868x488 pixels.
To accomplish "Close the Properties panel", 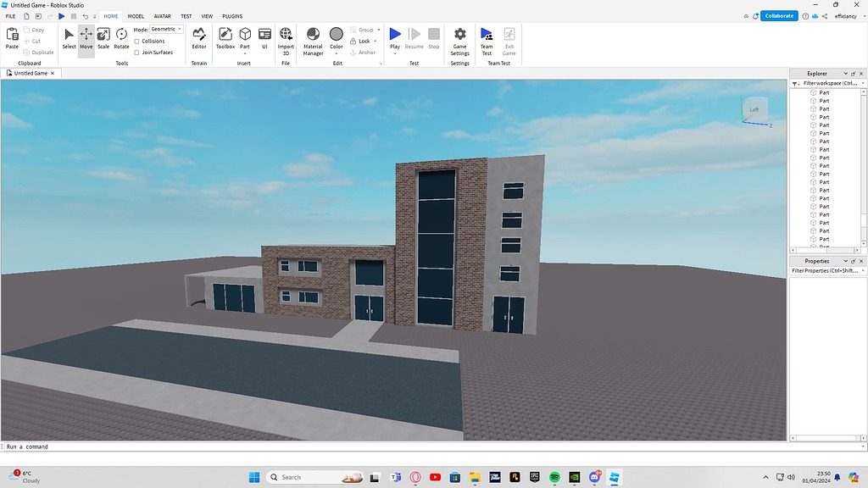I will (x=861, y=261).
